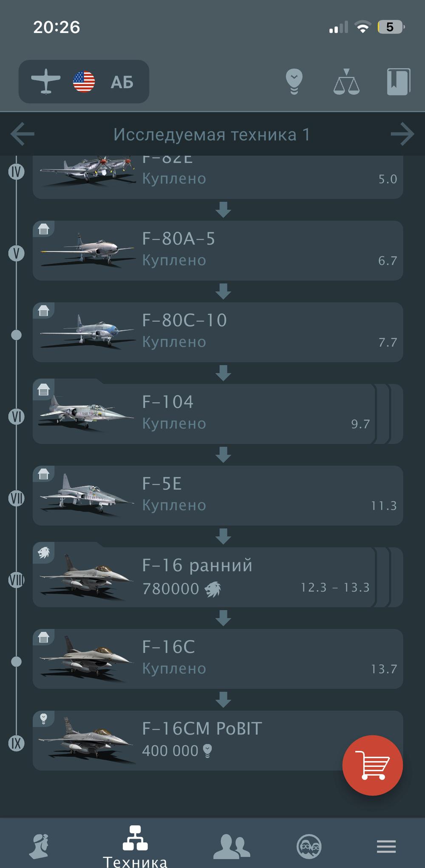Open the bookmark book icon
The width and height of the screenshot is (425, 868).
click(399, 82)
